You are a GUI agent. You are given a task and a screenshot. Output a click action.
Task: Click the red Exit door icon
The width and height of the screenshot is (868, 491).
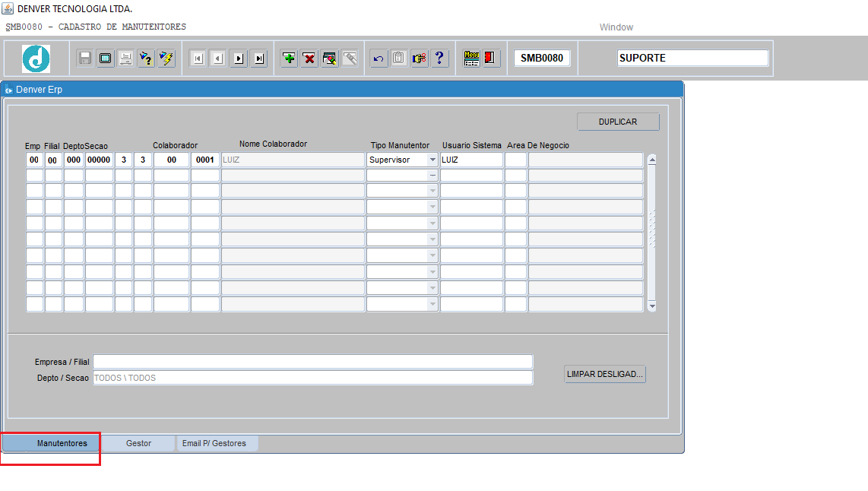pos(490,58)
